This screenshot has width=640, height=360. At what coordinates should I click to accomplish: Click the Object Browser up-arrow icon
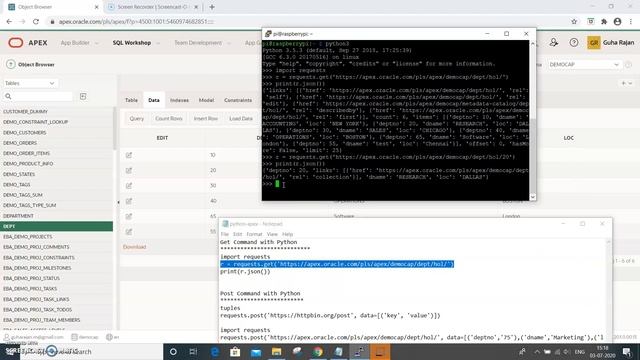pos(11,64)
